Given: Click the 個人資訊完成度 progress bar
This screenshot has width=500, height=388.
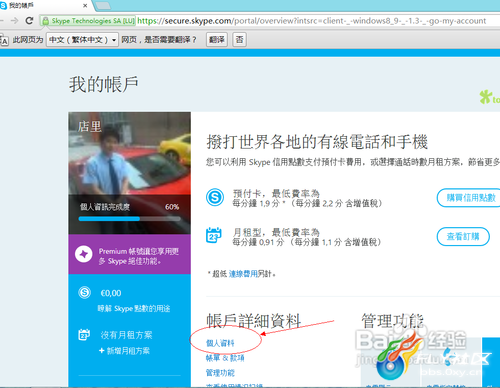Looking at the screenshot, I should [x=130, y=219].
